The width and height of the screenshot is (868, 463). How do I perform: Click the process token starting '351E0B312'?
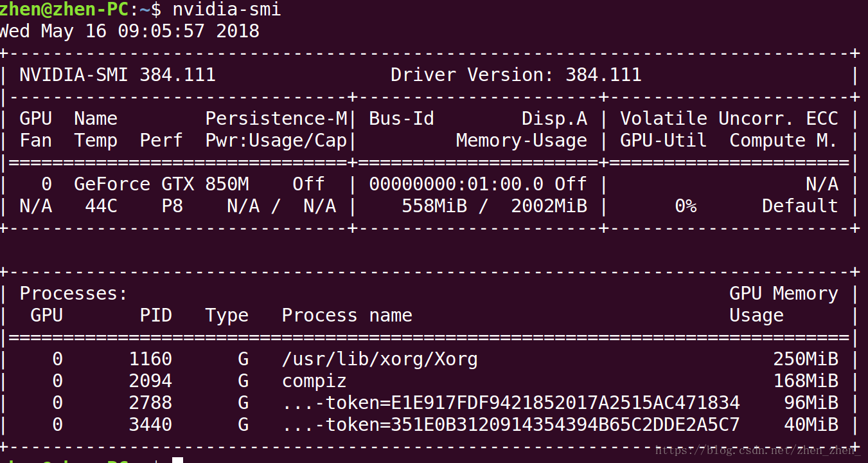coord(511,424)
